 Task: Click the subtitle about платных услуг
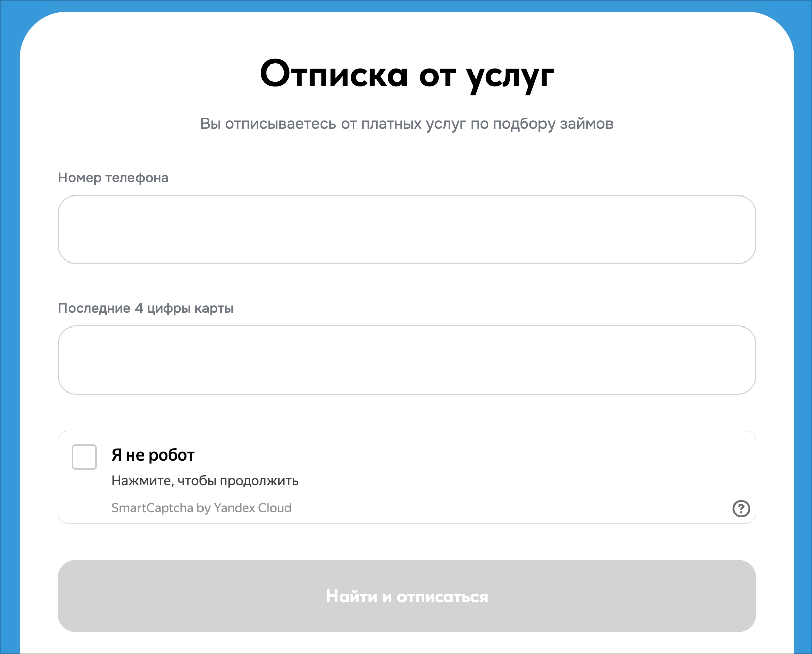[x=407, y=124]
